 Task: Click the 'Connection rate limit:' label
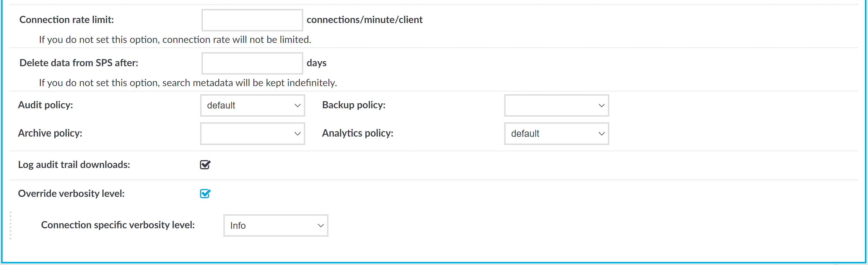pyautogui.click(x=67, y=20)
